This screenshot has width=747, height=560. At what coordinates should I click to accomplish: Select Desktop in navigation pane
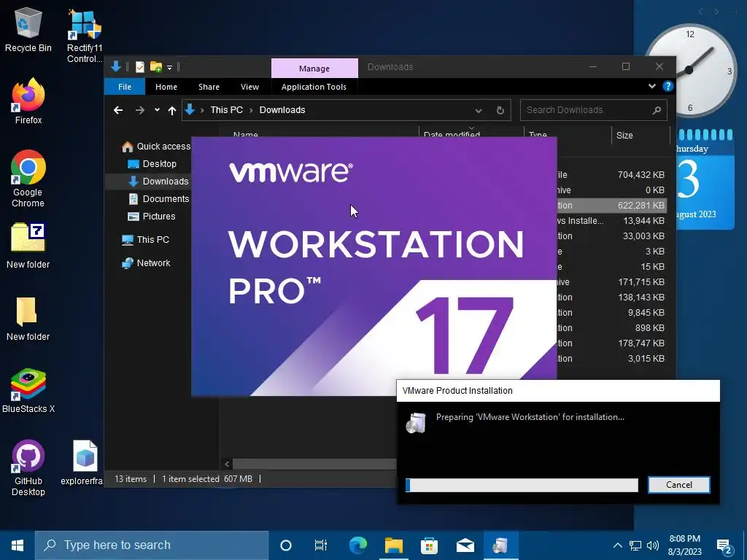152,164
